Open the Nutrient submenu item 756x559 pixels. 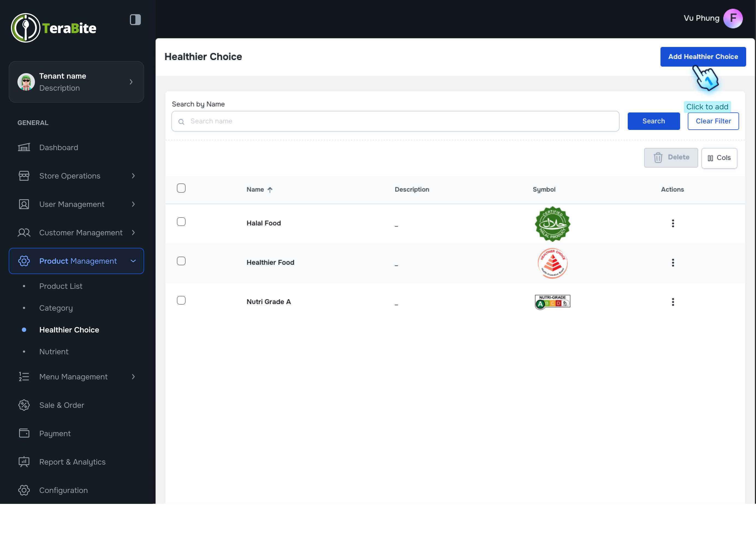tap(54, 352)
